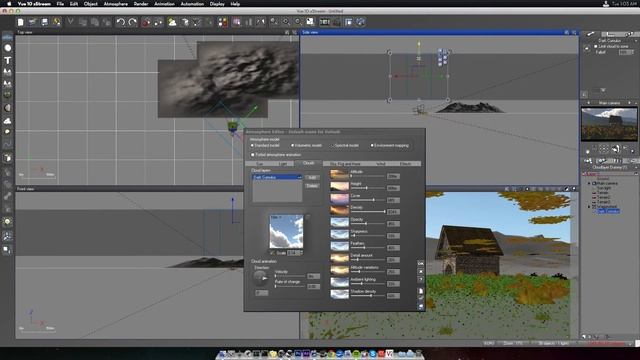
Task: Click the globe toolbar icon
Action: point(360,22)
